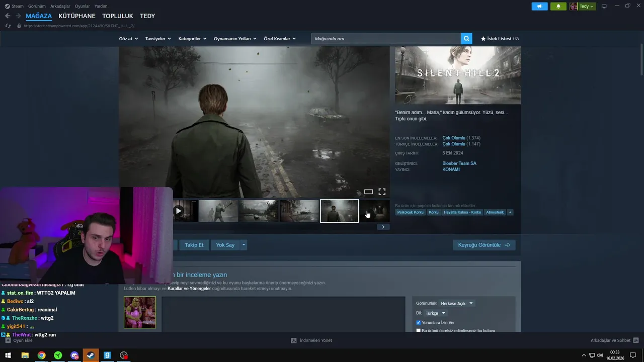Click the Atmosferik tag

point(495,212)
